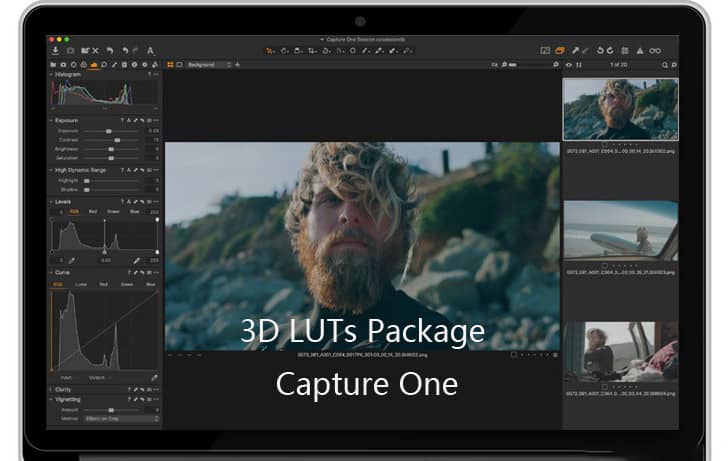728x461 pixels.
Task: Click the Levels midtone 0.00 value field
Action: click(x=105, y=260)
